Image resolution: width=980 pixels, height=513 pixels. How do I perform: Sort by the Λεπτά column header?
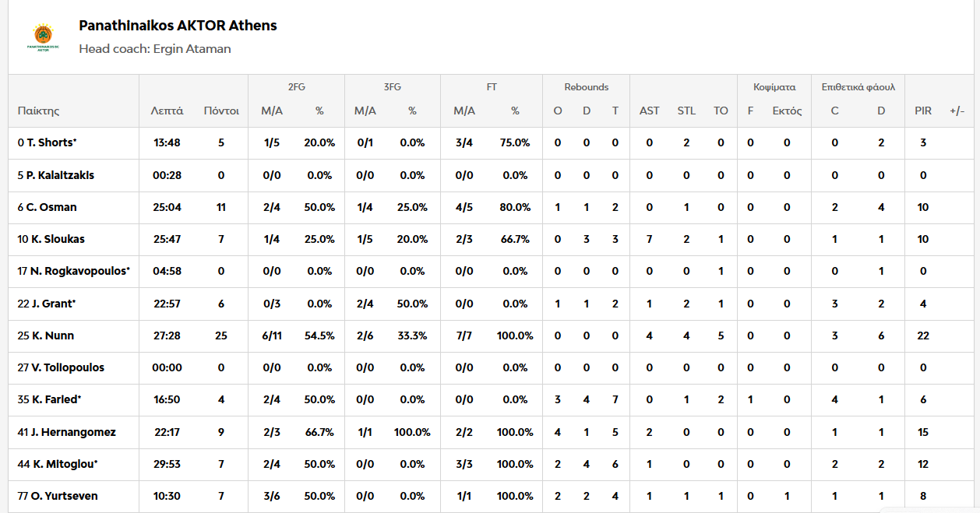[x=167, y=111]
